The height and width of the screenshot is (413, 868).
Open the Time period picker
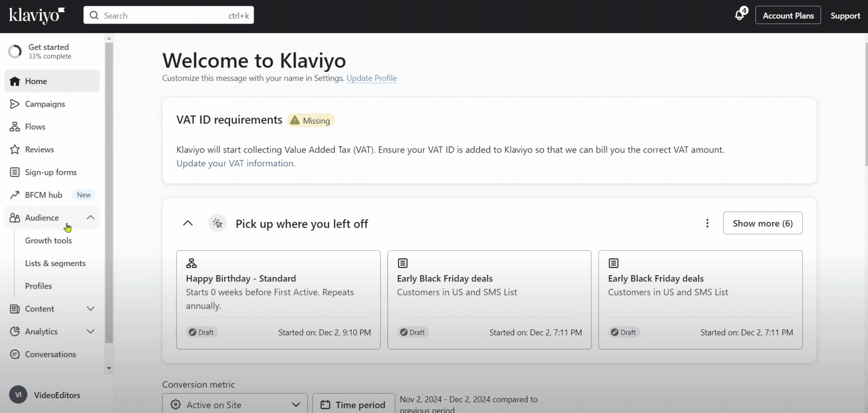353,404
